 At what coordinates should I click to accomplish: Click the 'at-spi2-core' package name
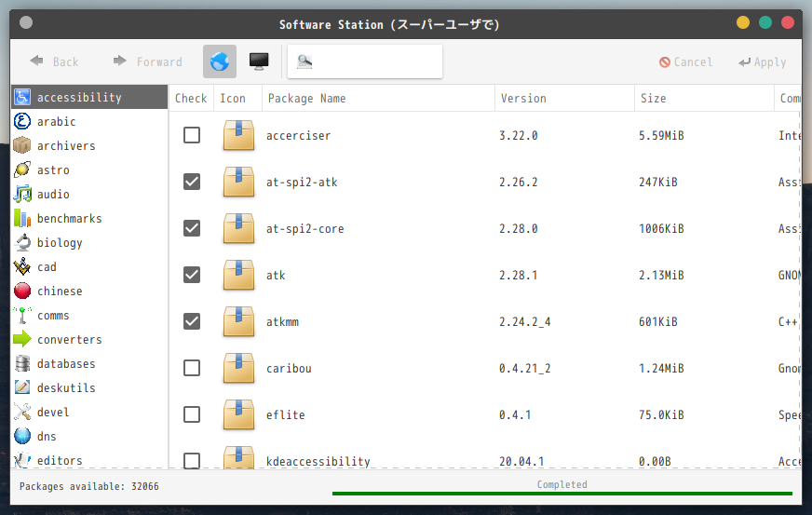pyautogui.click(x=305, y=229)
